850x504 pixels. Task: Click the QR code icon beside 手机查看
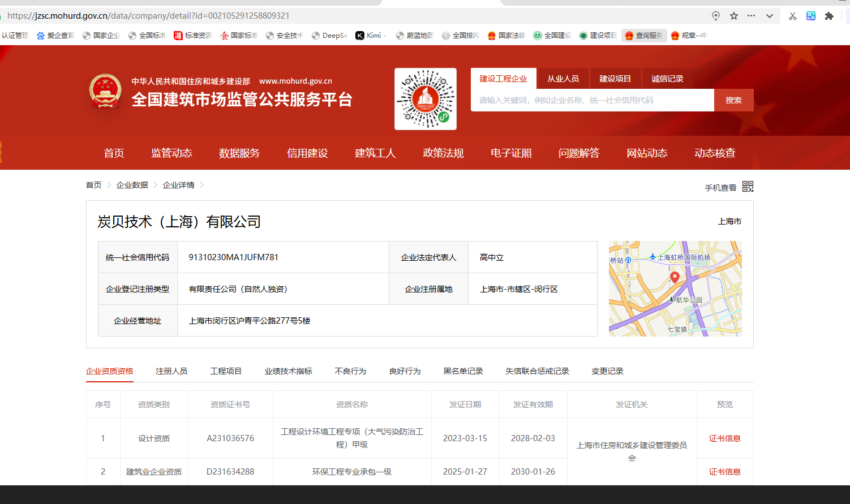[748, 187]
